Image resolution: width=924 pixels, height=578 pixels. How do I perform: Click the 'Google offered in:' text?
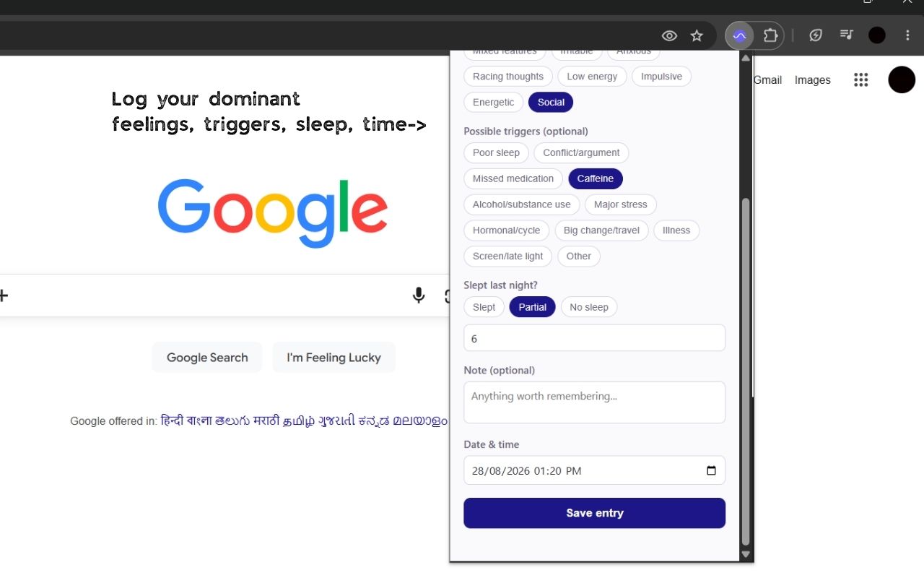(x=113, y=421)
